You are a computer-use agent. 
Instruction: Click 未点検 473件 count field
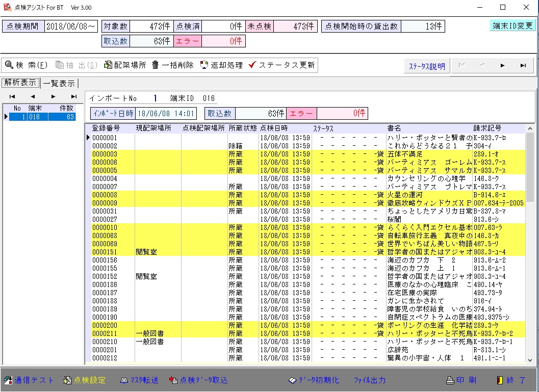tap(294, 26)
